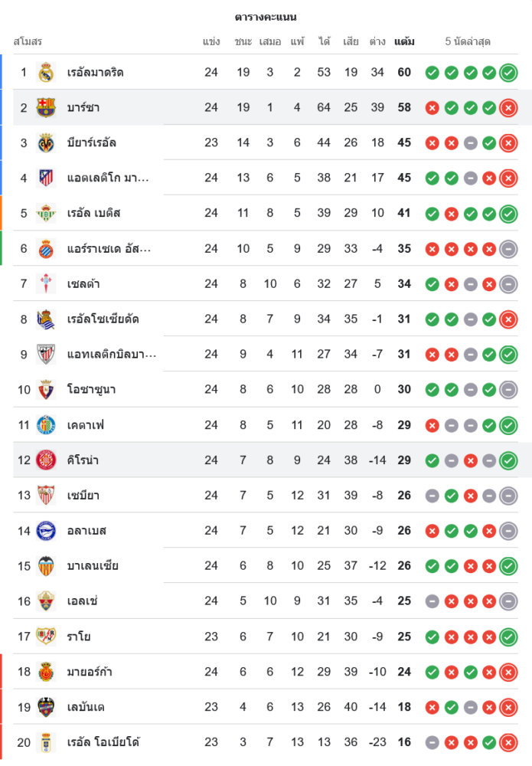The width and height of the screenshot is (532, 766).
Task: Click the 5 นัดล่าสุด column header
Action: [468, 41]
